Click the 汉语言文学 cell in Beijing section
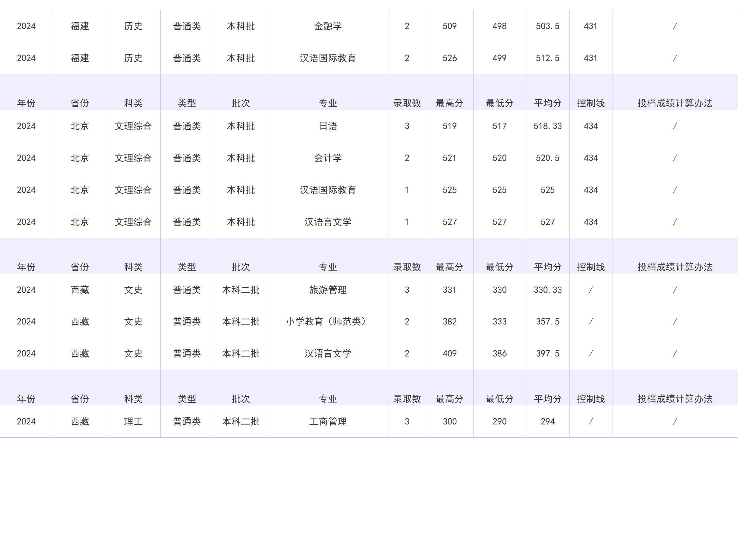The width and height of the screenshot is (756, 534). pyautogui.click(x=328, y=222)
